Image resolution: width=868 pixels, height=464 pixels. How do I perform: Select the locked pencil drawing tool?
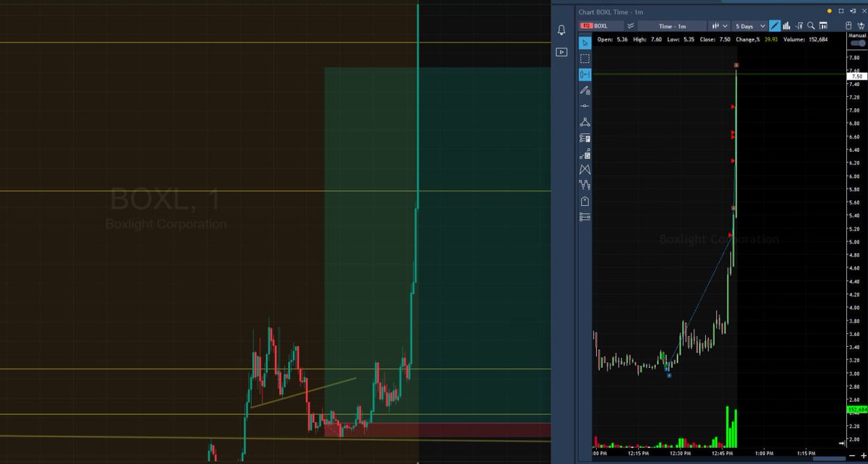click(584, 90)
